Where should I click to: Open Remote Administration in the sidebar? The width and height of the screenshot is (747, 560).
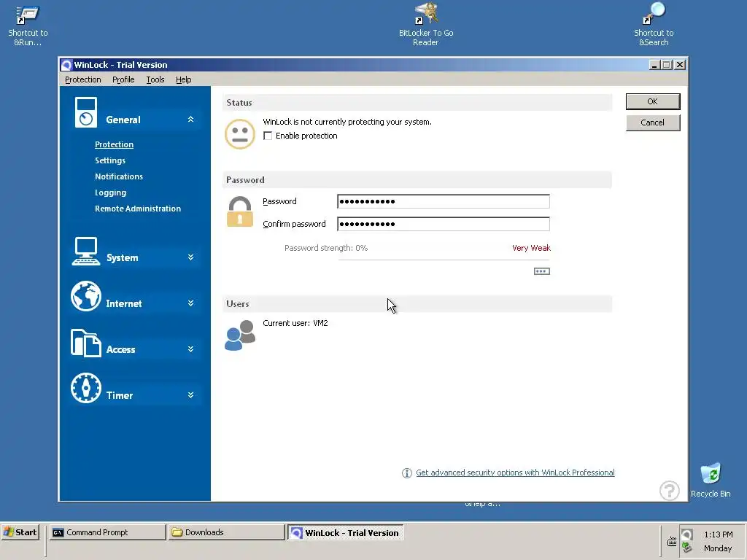click(x=138, y=209)
